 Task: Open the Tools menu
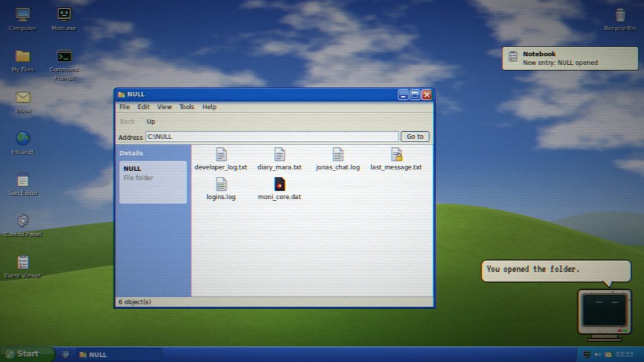point(186,107)
